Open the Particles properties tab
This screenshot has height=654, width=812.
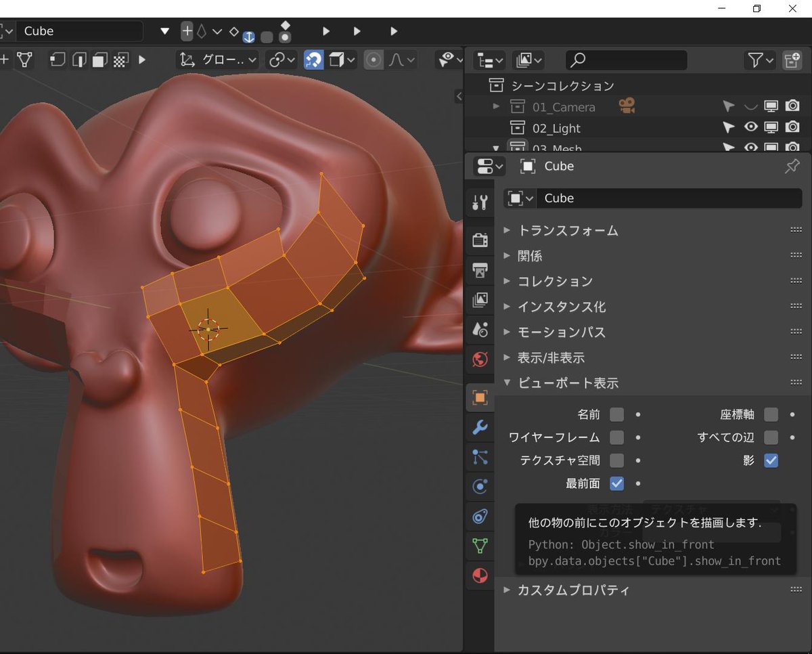(480, 457)
